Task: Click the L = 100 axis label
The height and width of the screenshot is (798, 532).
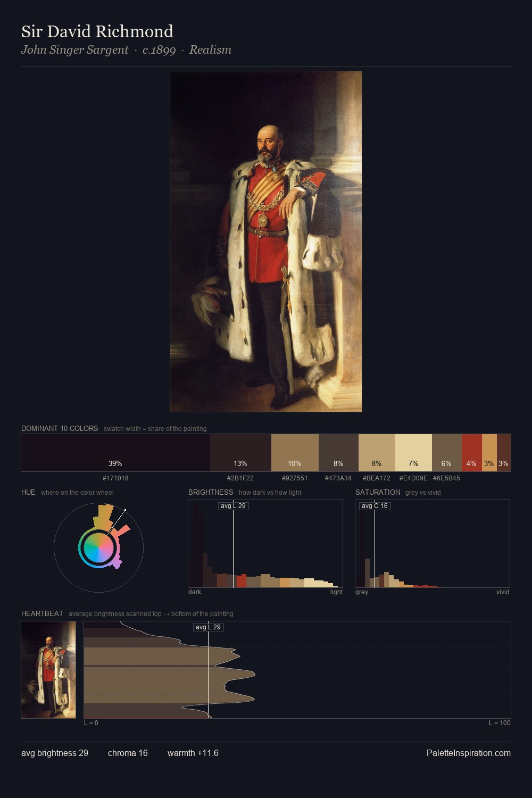Action: [500, 723]
